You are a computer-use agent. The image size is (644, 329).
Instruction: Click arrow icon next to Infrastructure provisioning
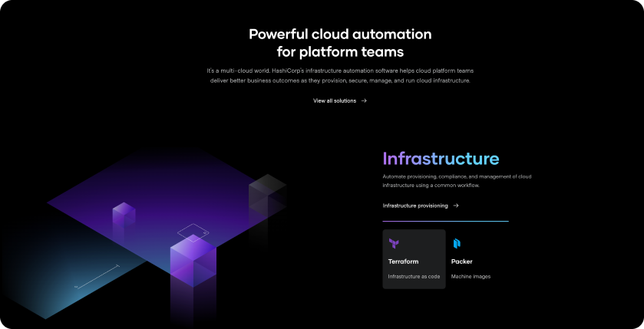(x=455, y=206)
